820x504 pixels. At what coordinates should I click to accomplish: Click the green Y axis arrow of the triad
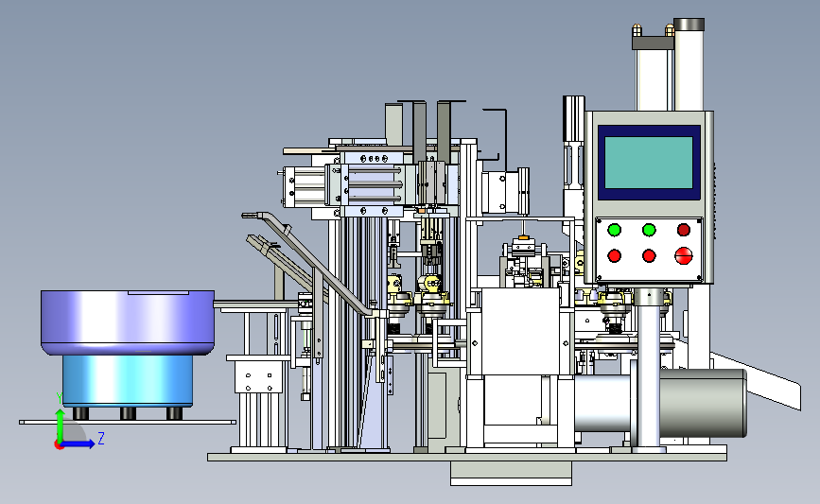(x=61, y=425)
